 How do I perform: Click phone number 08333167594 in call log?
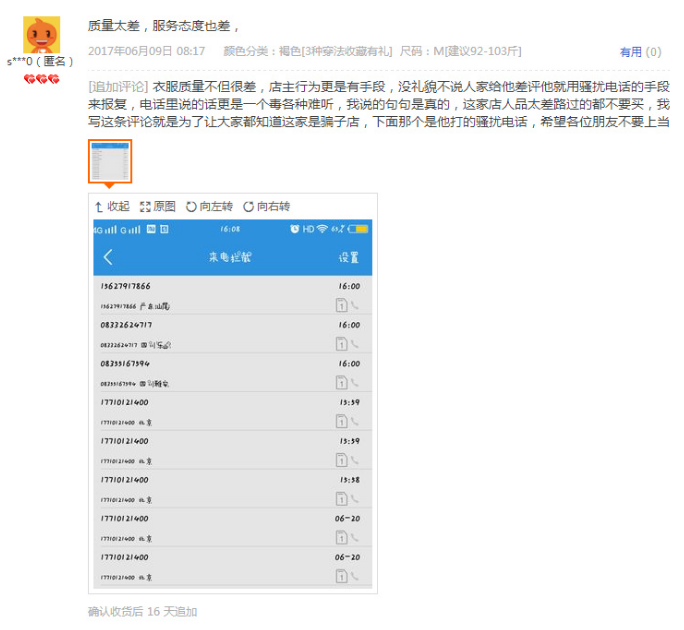click(x=125, y=364)
